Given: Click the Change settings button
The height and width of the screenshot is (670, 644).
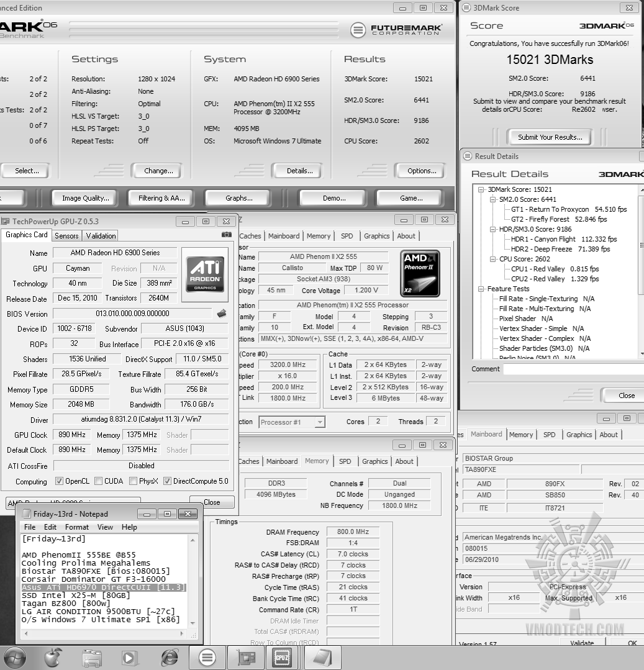Looking at the screenshot, I should (158, 171).
